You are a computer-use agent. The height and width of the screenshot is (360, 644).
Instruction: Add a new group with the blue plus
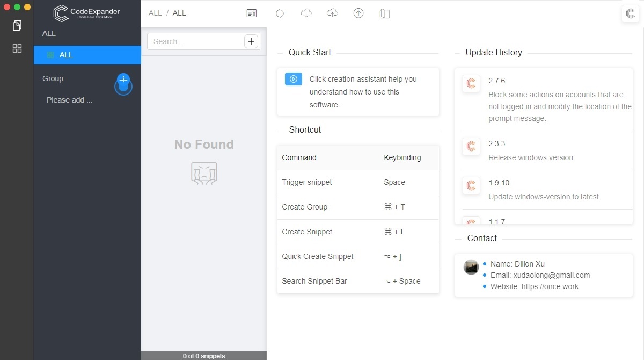click(x=123, y=80)
